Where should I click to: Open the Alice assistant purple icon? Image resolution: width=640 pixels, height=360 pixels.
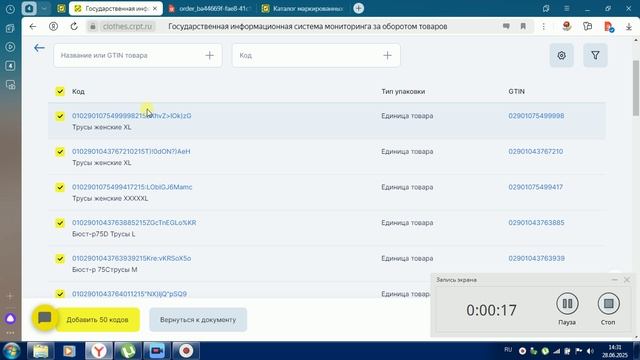pyautogui.click(x=10, y=318)
